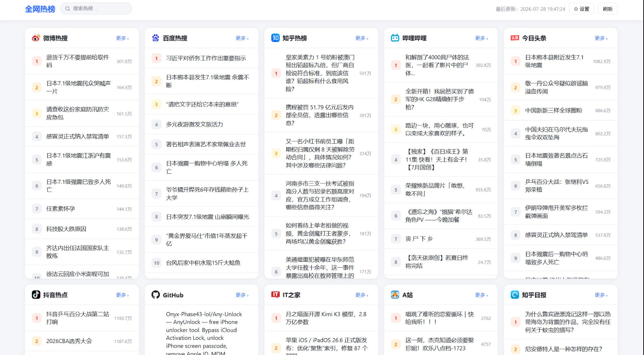The image size is (644, 355).
Task: Click the 知乎日报 blue icon
Action: pyautogui.click(x=515, y=295)
